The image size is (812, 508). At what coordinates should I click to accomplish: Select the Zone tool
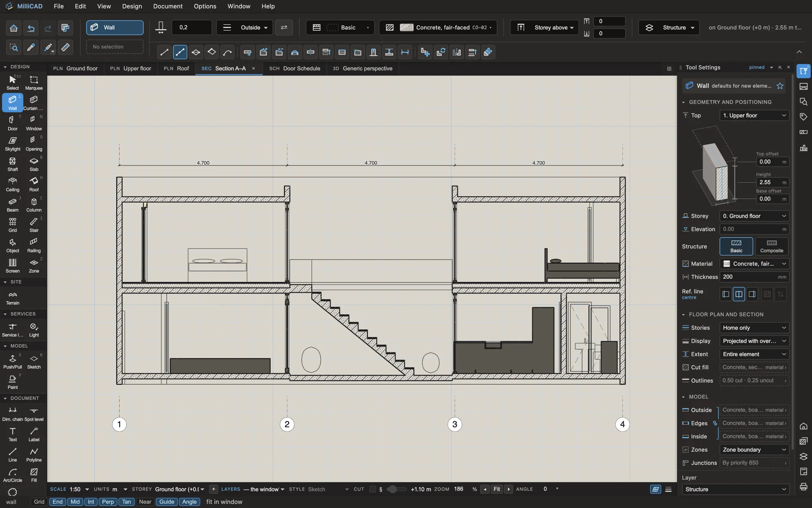point(34,265)
